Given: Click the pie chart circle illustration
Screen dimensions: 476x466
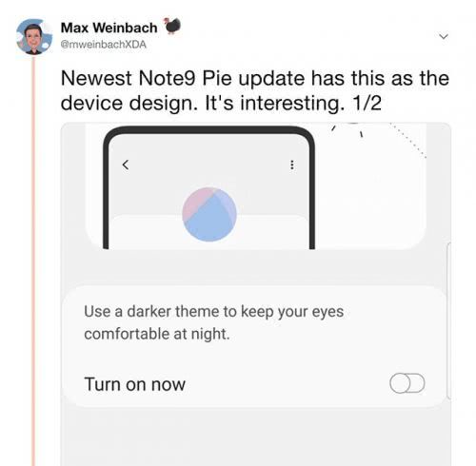Looking at the screenshot, I should 209,214.
